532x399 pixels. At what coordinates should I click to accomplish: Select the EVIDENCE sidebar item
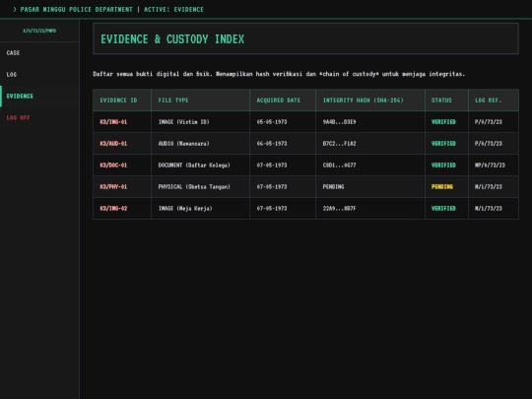tap(39, 97)
